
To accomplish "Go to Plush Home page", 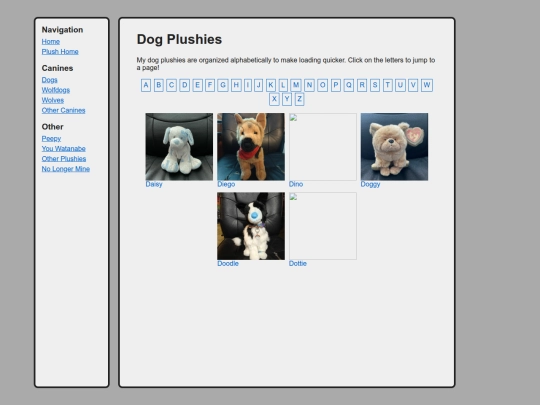I will tap(60, 52).
